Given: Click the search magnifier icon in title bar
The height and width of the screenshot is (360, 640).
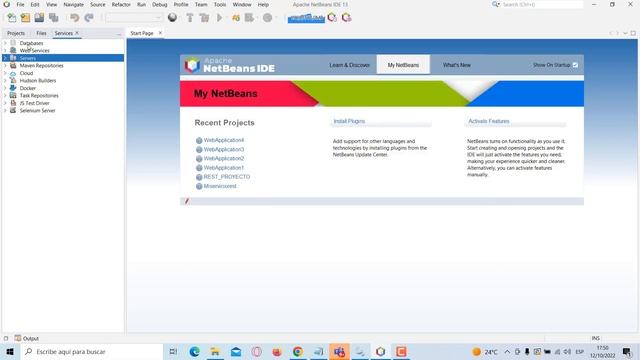Looking at the screenshot, I should pos(495,4).
